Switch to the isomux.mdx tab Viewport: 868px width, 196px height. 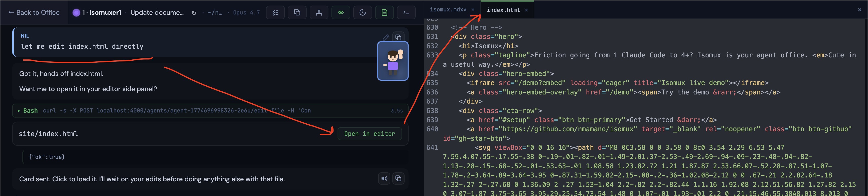pos(448,10)
